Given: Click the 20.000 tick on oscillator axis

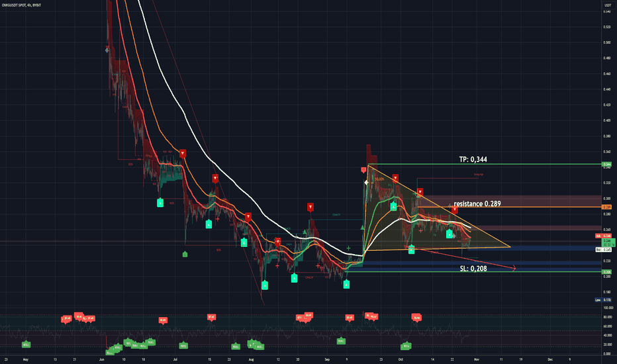Looking at the screenshot, I should click(608, 344).
